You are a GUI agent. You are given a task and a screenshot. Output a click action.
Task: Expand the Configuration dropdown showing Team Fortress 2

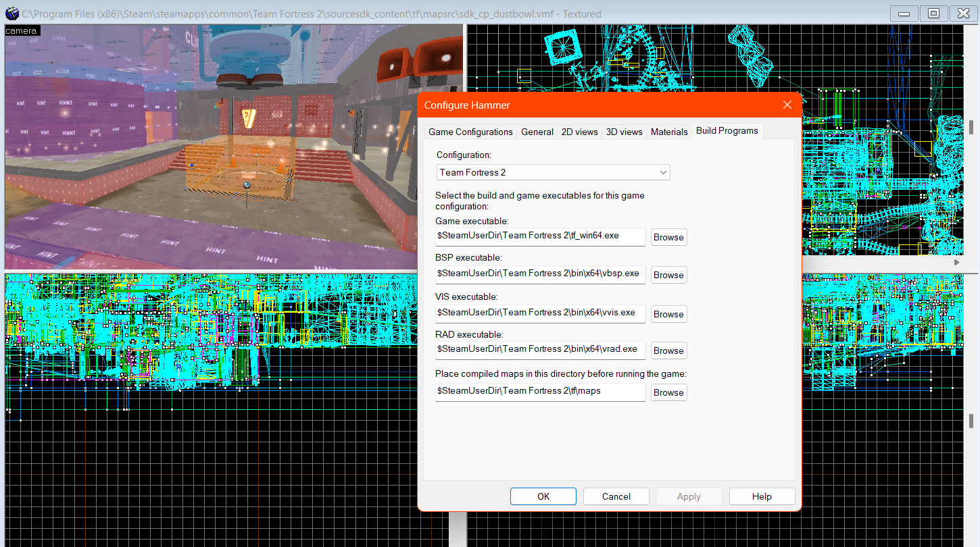point(553,172)
